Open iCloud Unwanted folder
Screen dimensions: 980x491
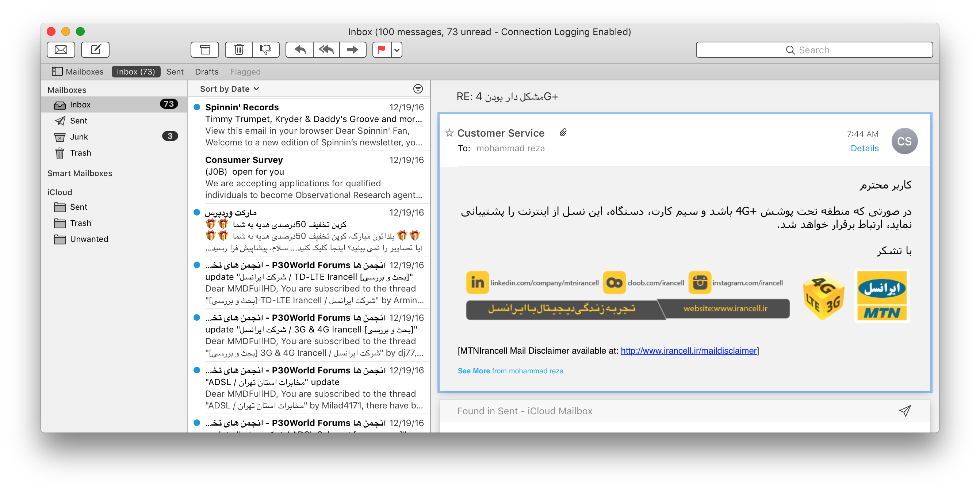pyautogui.click(x=114, y=239)
